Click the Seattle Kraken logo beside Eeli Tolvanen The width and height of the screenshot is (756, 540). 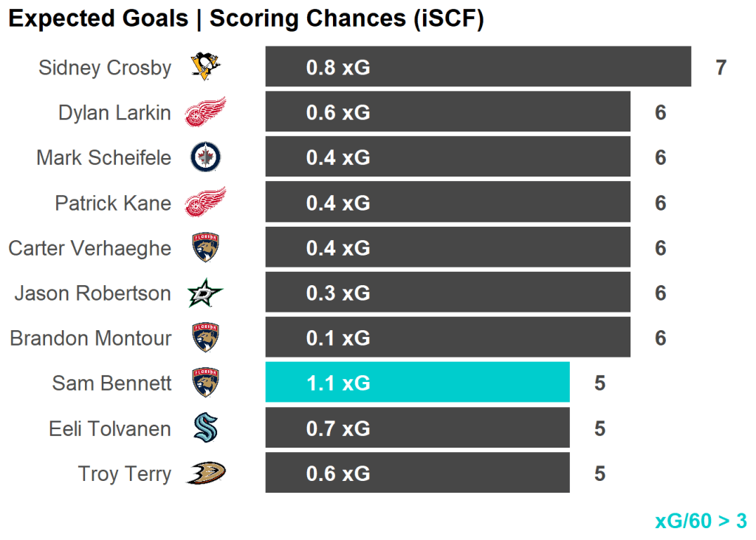click(x=205, y=428)
